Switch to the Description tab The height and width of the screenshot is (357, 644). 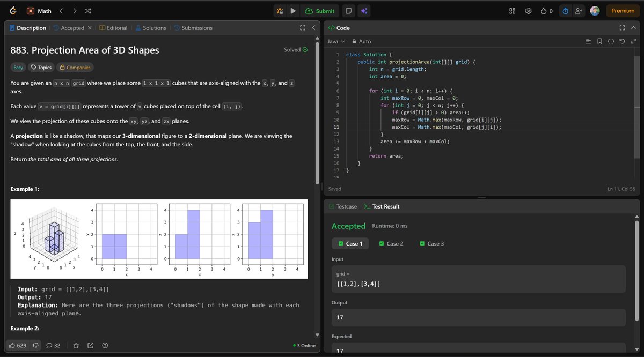click(x=27, y=28)
